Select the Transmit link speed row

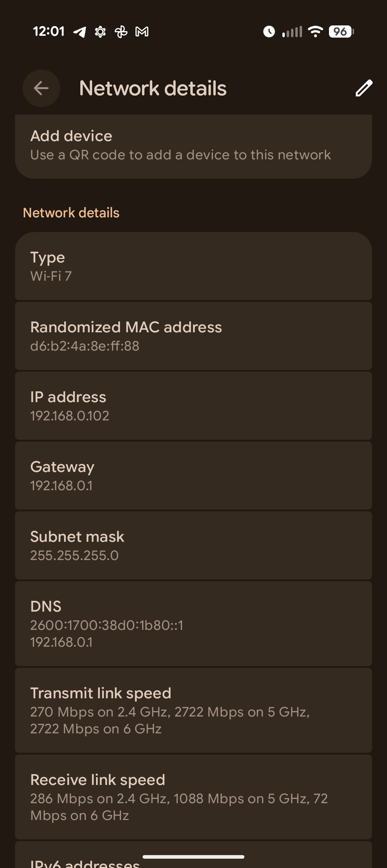coord(193,710)
